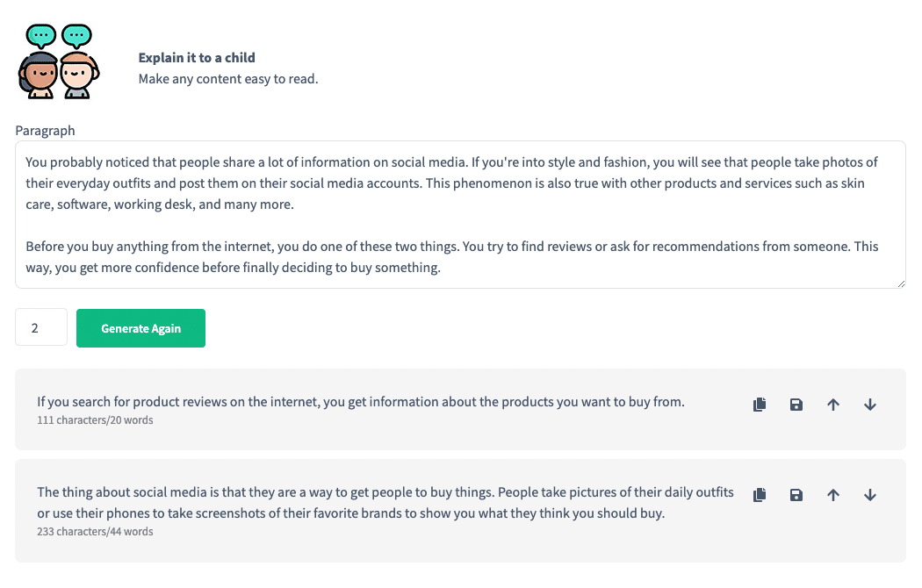
Task: Click the '233 characters/44 words' count
Action: (95, 532)
